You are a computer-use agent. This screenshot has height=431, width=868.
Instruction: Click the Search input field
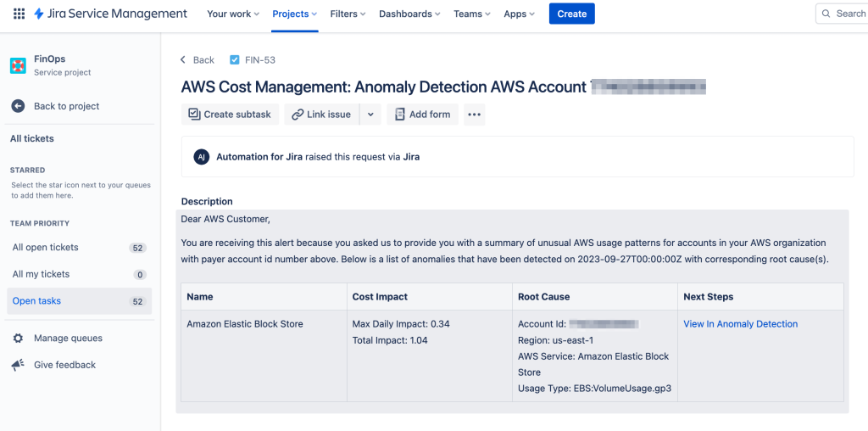tap(844, 14)
